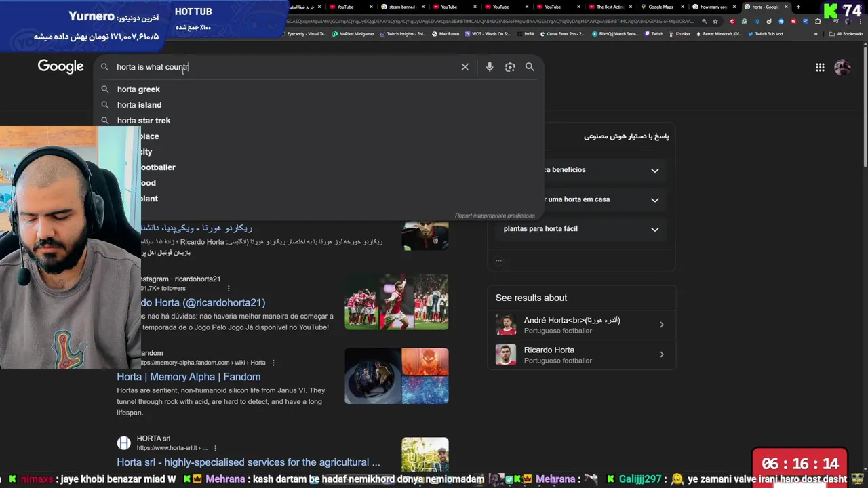Open 'Horta | Memory Alpha | Fandom' result

(189, 377)
